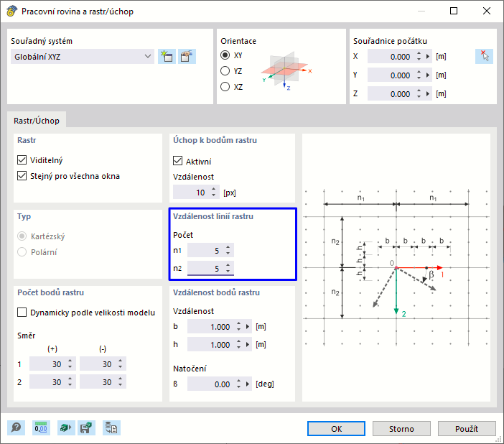Adjust direction 1 negative count spinner
This screenshot has width=504, height=444.
(x=120, y=364)
